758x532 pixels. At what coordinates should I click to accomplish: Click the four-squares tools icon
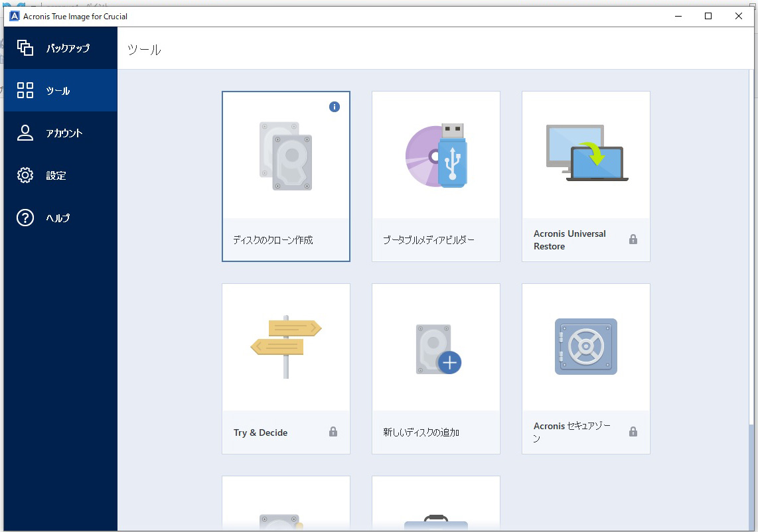(25, 90)
